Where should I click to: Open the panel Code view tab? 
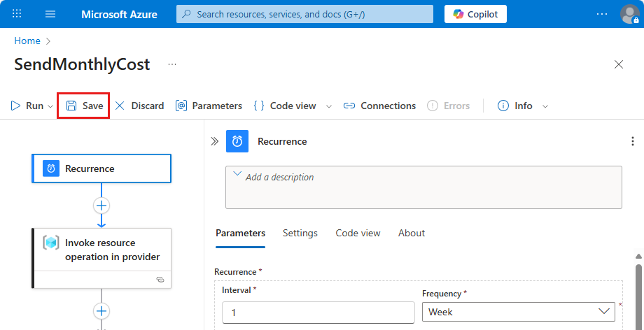pos(358,233)
